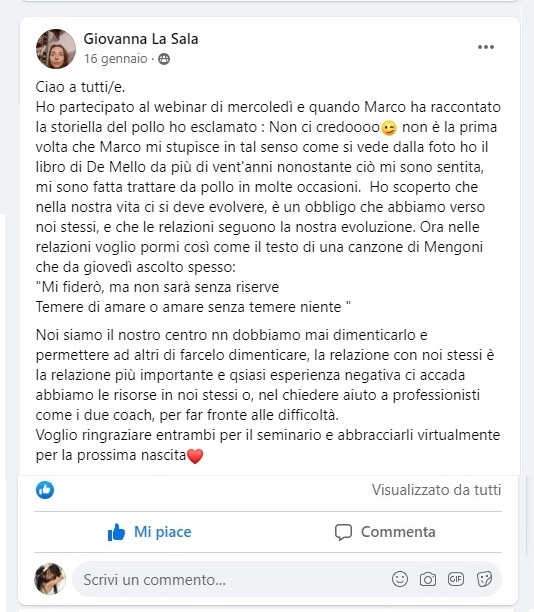Click Giovanna La Sala's profile picture

(56, 49)
